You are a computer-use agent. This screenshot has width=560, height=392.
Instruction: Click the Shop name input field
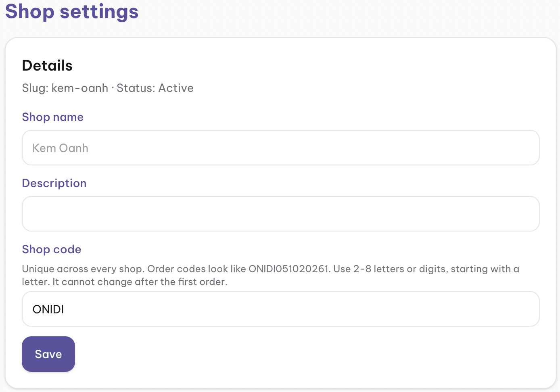(280, 148)
